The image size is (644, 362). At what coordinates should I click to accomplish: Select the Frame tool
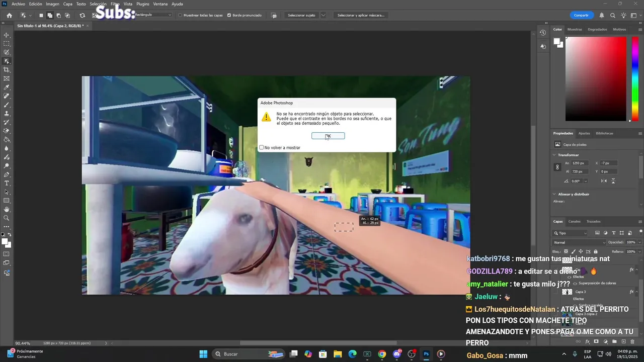tap(7, 78)
